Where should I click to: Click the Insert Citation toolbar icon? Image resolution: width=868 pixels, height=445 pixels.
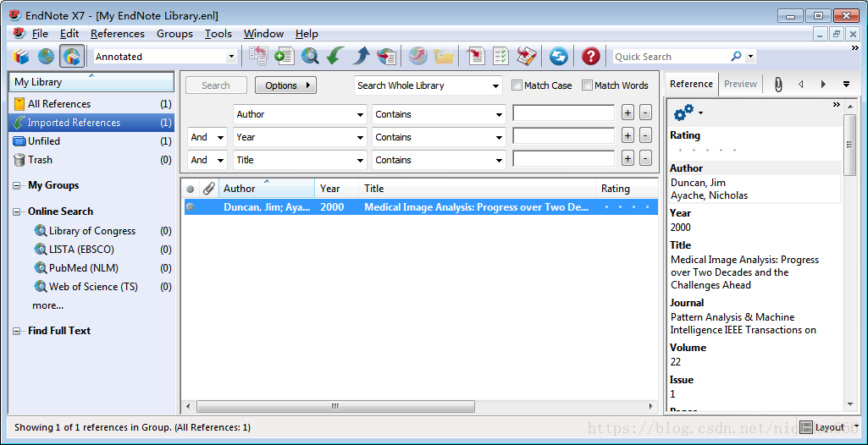[476, 57]
